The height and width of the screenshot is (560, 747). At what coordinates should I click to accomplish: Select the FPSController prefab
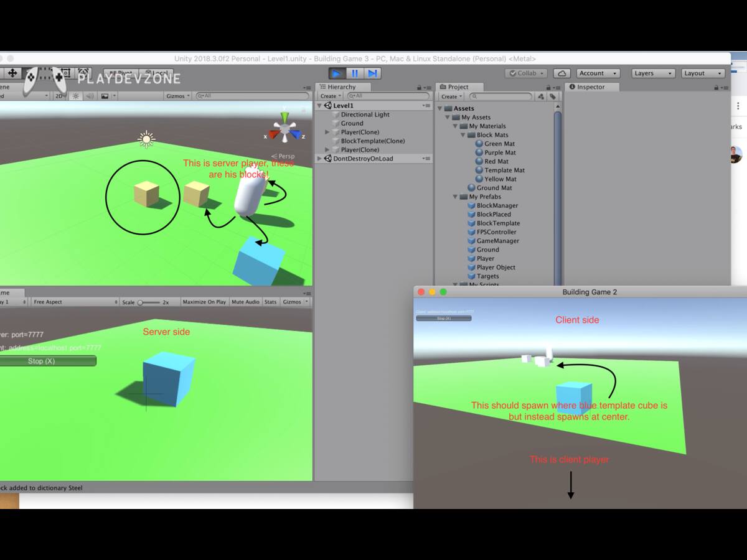point(496,232)
